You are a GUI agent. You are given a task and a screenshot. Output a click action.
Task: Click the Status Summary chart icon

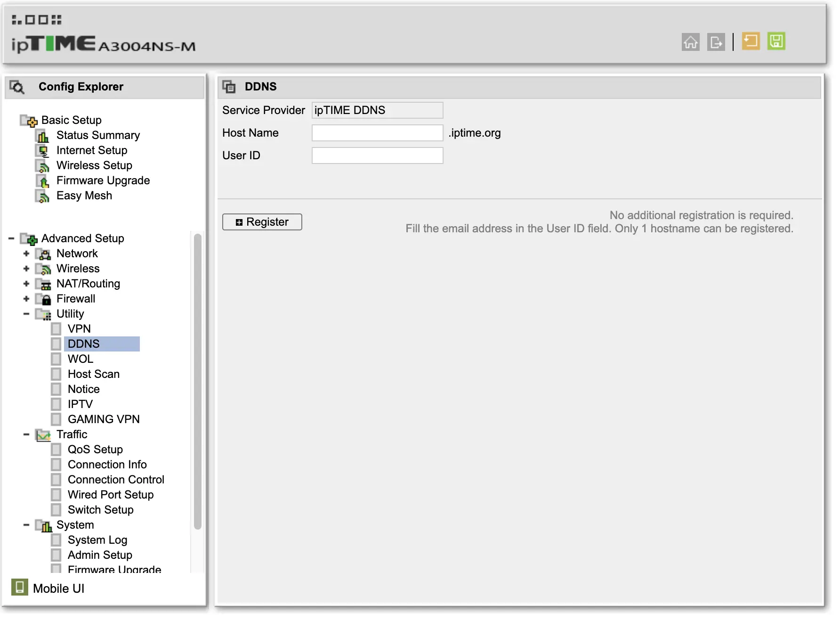coord(42,136)
